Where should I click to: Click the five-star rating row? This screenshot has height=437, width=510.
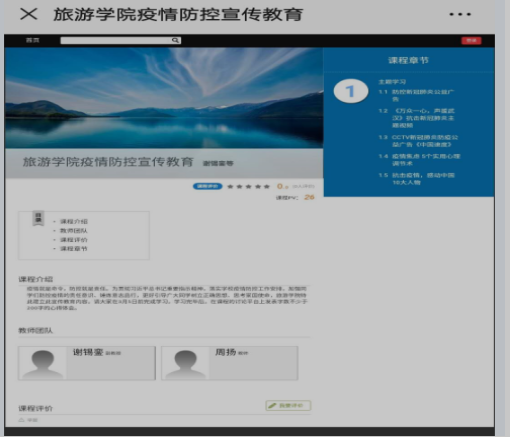coord(248,186)
